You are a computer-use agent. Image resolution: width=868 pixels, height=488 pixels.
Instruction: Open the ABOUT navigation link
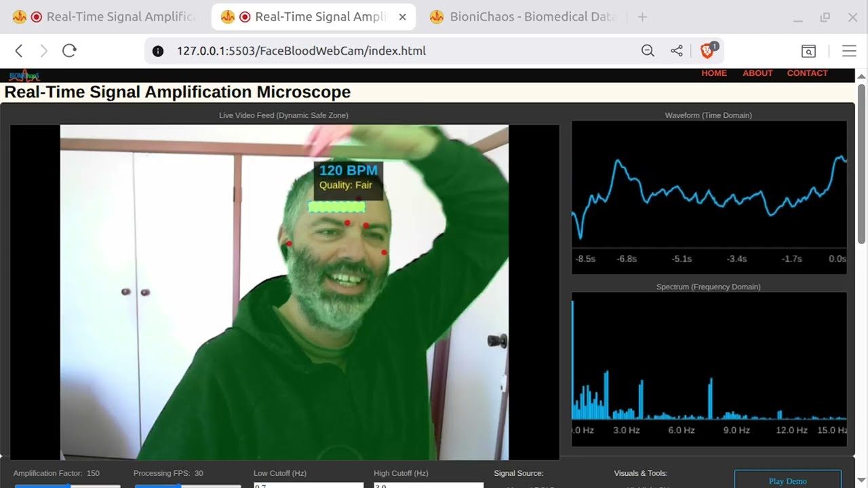tap(757, 73)
